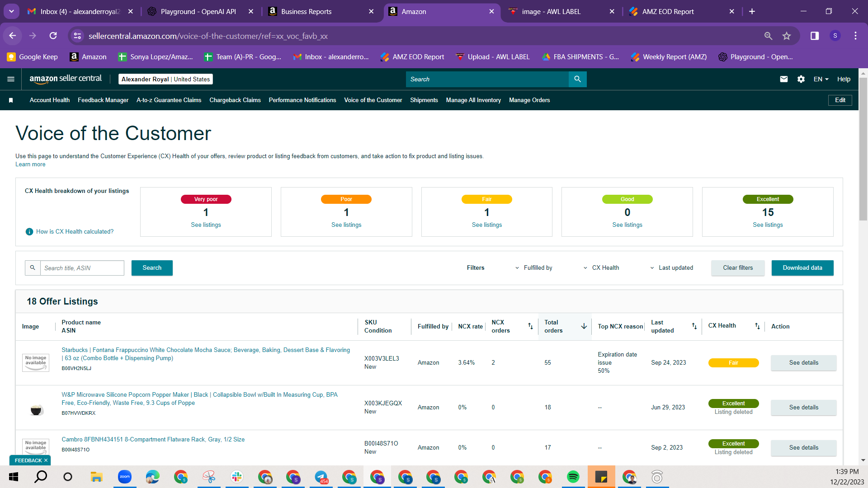Click site information icon in address bar
The width and height of the screenshot is (868, 488).
(77, 36)
